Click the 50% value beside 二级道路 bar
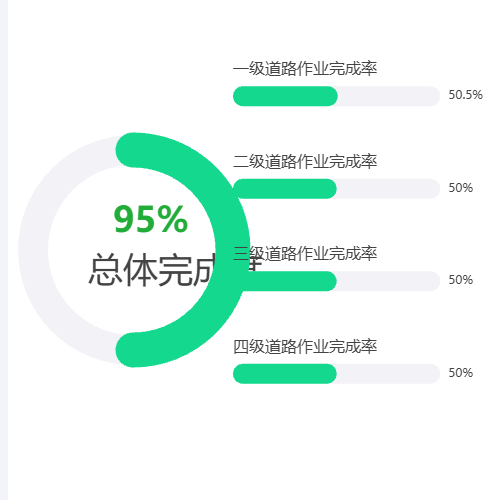The image size is (500, 500). coord(461,188)
